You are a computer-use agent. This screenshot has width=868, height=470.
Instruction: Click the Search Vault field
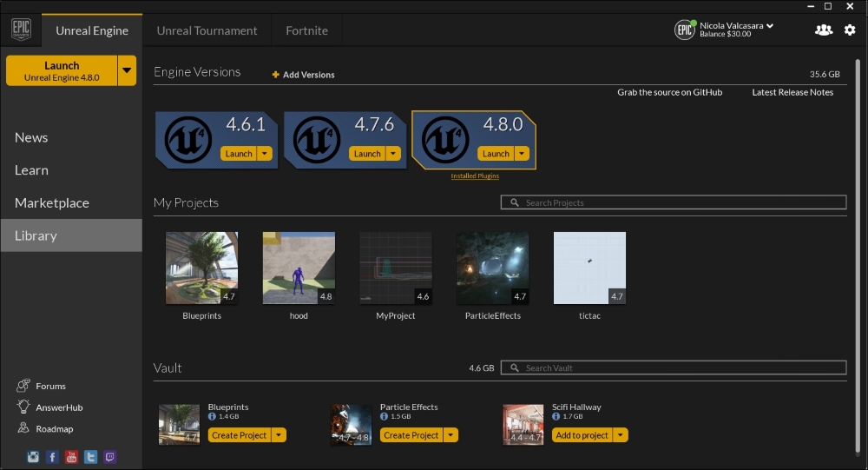(x=674, y=367)
